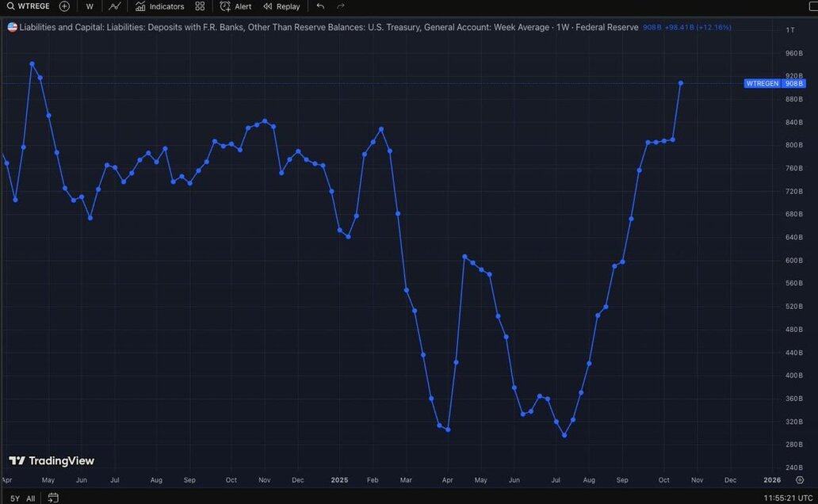Open the go-to-date calendar icon
This screenshot has height=504, width=818.
click(53, 498)
